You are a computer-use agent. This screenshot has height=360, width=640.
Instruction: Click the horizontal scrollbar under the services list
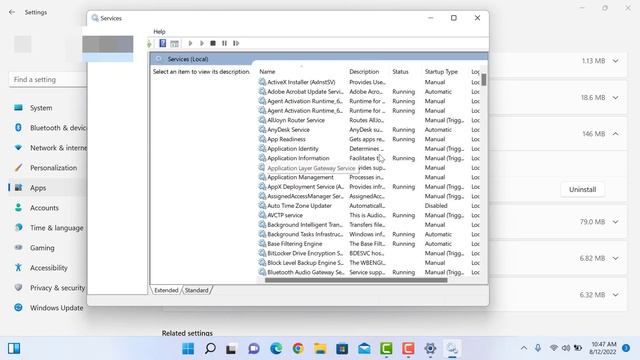click(x=356, y=280)
